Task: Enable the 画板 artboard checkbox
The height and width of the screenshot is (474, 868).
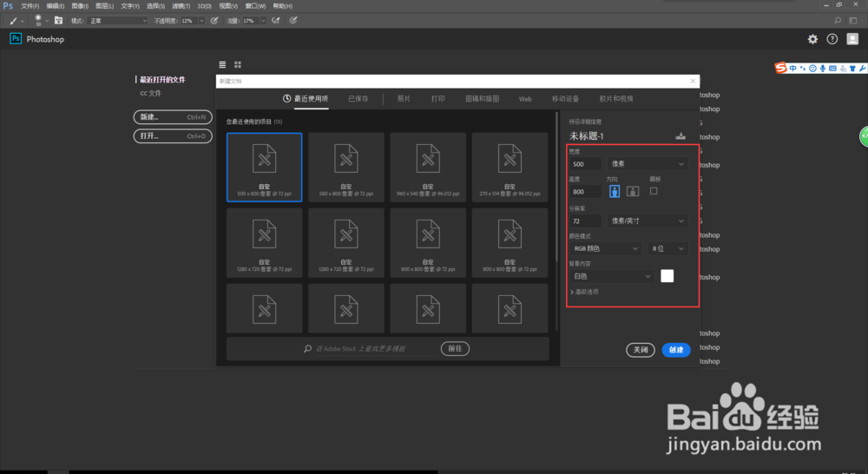Action: click(654, 191)
